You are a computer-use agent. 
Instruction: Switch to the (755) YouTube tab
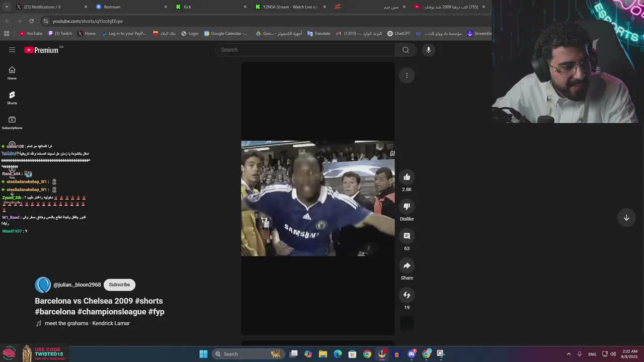coord(449,7)
